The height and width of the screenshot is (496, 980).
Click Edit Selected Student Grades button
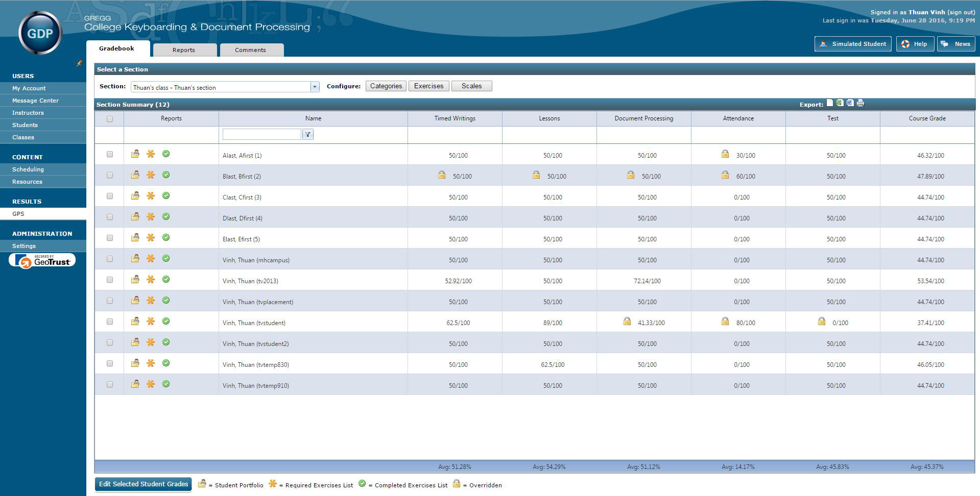point(144,484)
